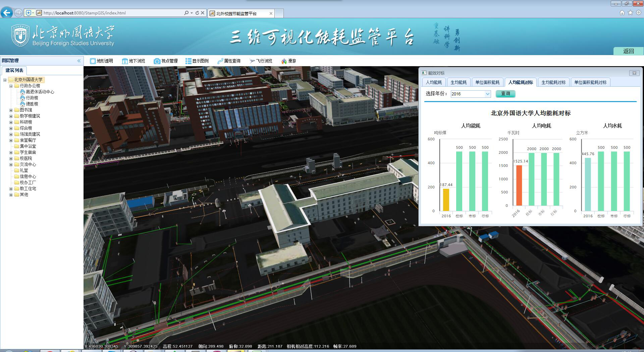Viewport: 644px width, 352px height.
Task: Expand the 场馆类建筑 folder
Action: click(x=11, y=134)
